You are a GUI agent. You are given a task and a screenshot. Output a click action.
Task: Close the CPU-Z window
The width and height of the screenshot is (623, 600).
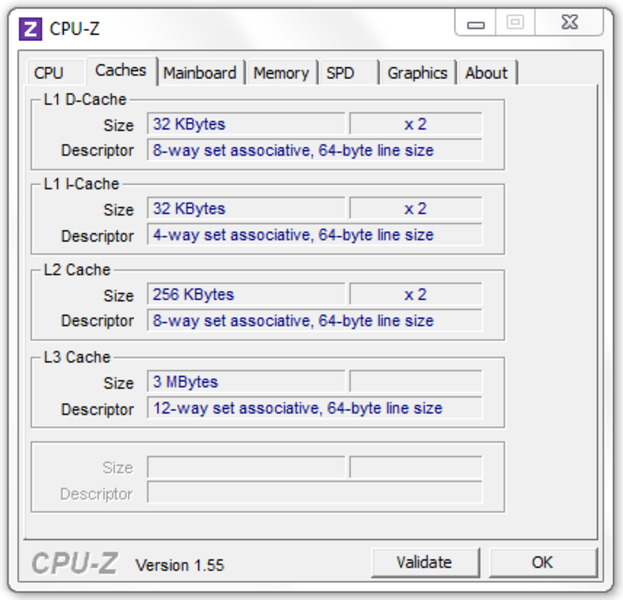(x=569, y=23)
